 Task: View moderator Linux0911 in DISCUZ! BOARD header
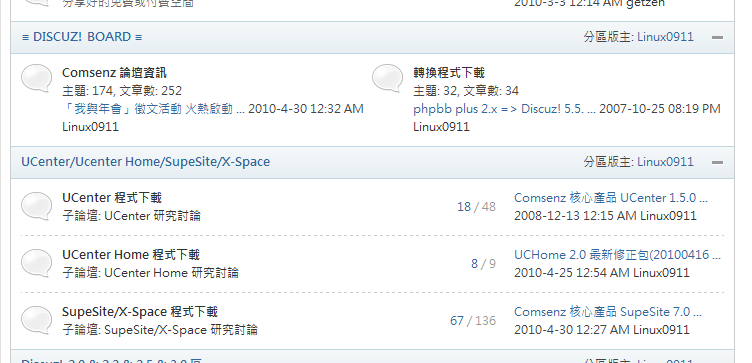[x=665, y=37]
